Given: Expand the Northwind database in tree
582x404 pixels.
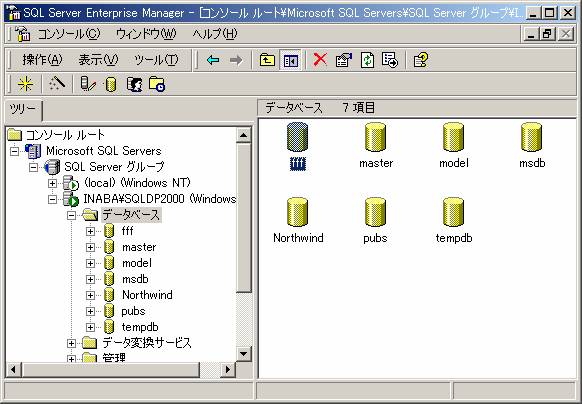Looking at the screenshot, I should (x=90, y=295).
